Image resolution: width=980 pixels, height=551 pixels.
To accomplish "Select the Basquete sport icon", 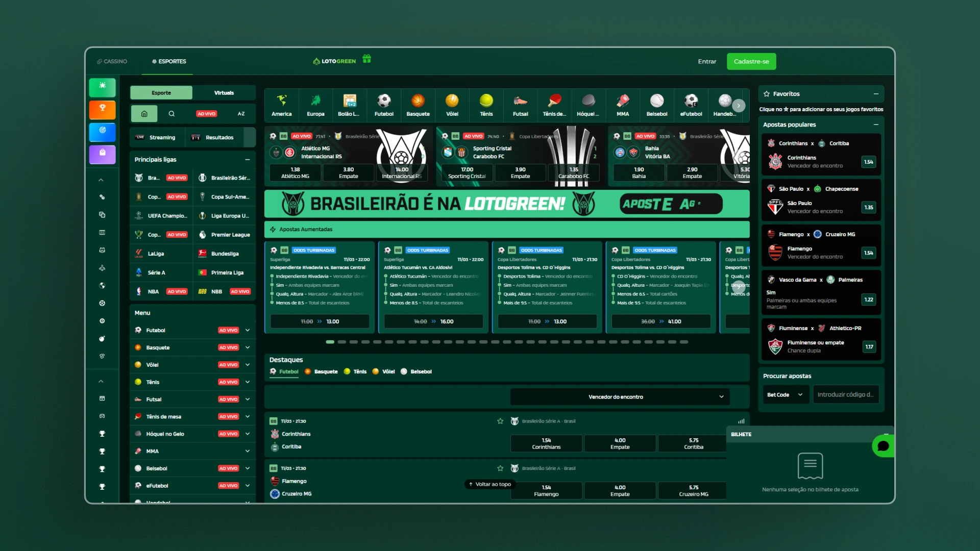I will [418, 105].
